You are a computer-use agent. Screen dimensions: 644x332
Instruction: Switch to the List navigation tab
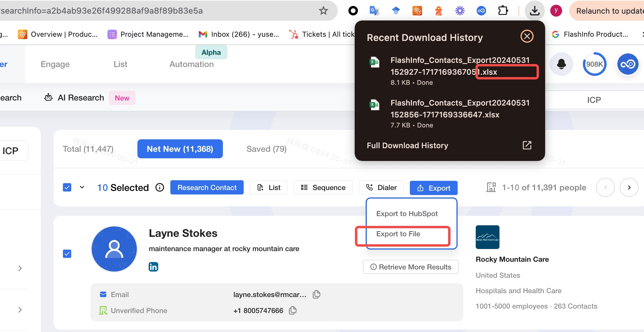point(120,64)
